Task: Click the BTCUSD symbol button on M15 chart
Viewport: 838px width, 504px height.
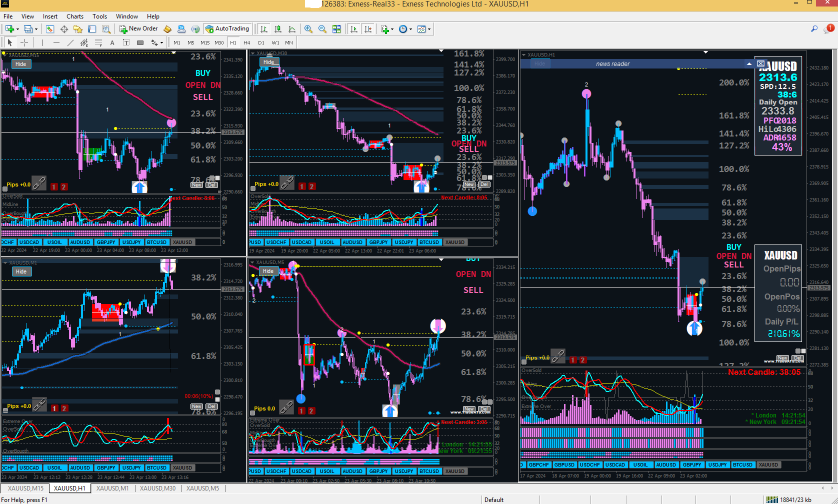Action: 156,242
